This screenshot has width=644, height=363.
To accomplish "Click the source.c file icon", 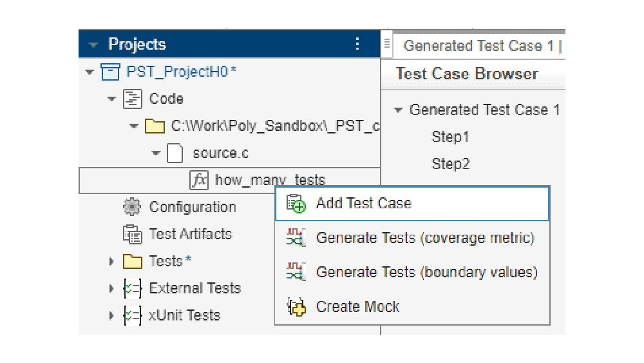I will [176, 153].
